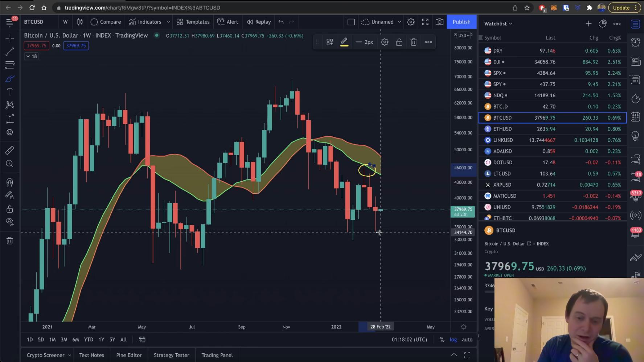Open the Pine Editor tab
This screenshot has height=362, width=644.
point(129,355)
